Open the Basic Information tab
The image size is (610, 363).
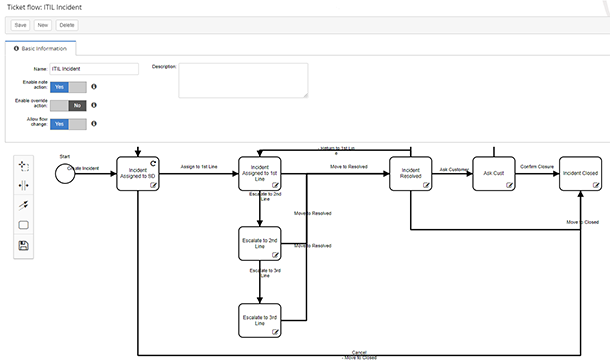point(40,49)
